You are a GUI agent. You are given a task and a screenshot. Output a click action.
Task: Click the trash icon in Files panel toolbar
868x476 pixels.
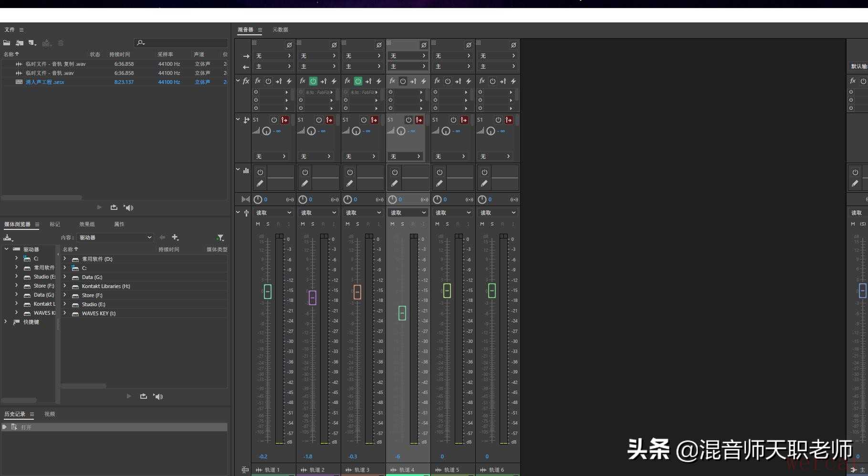point(61,43)
